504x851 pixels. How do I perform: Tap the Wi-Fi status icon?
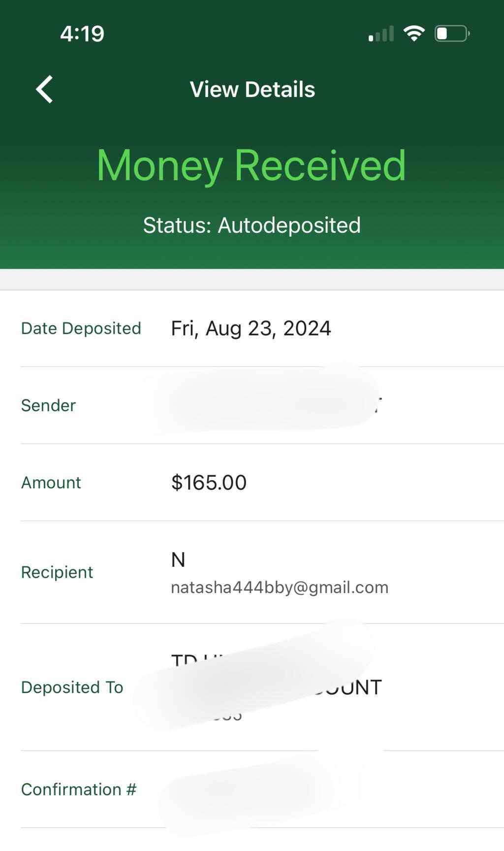pyautogui.click(x=414, y=33)
